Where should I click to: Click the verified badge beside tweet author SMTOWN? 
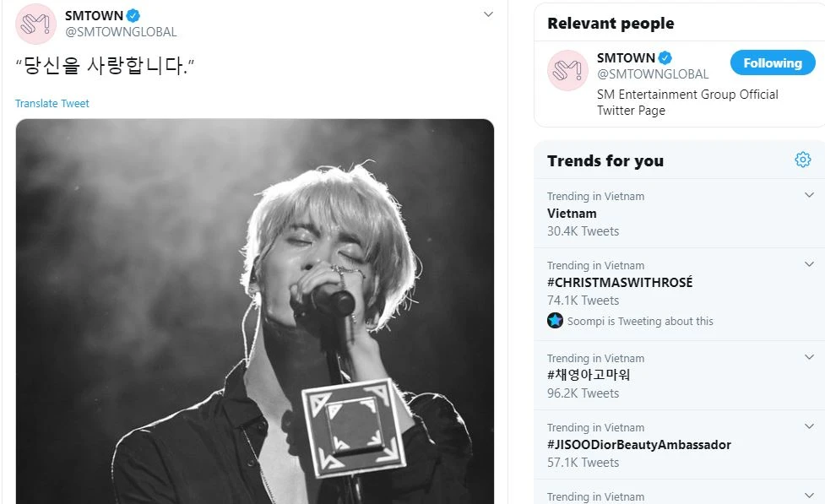pos(133,16)
